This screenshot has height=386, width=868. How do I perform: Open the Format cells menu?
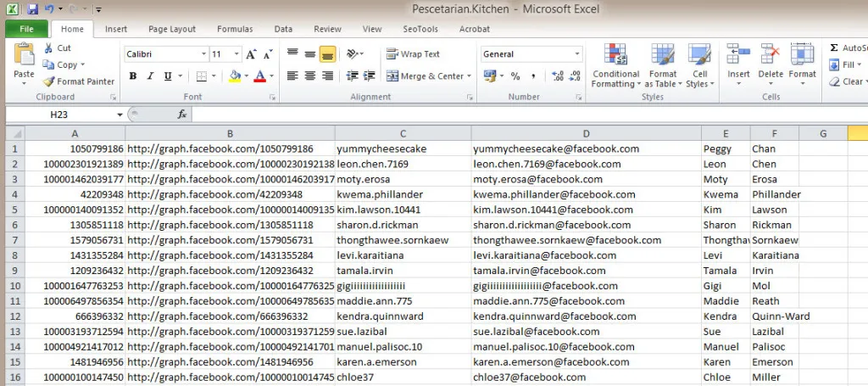pyautogui.click(x=802, y=66)
